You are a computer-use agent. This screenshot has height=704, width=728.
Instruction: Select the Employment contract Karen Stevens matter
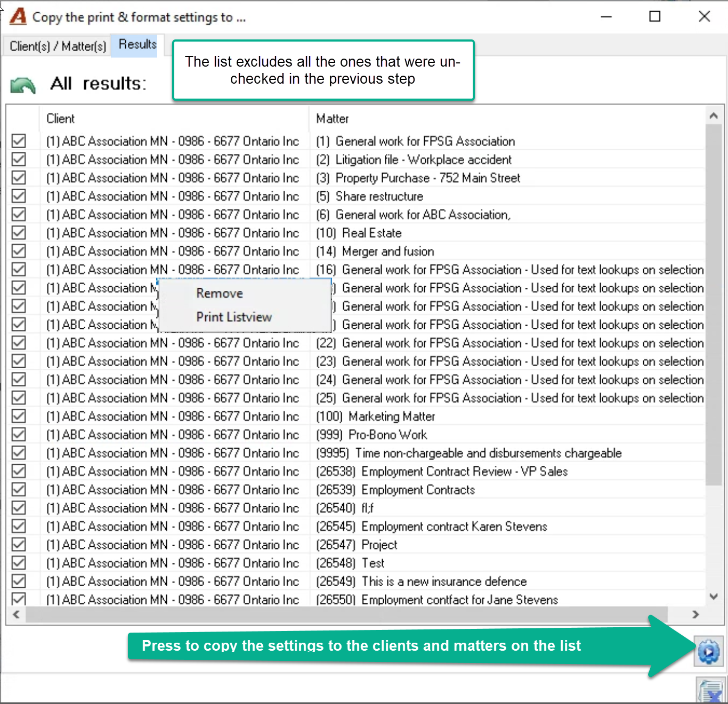[432, 526]
